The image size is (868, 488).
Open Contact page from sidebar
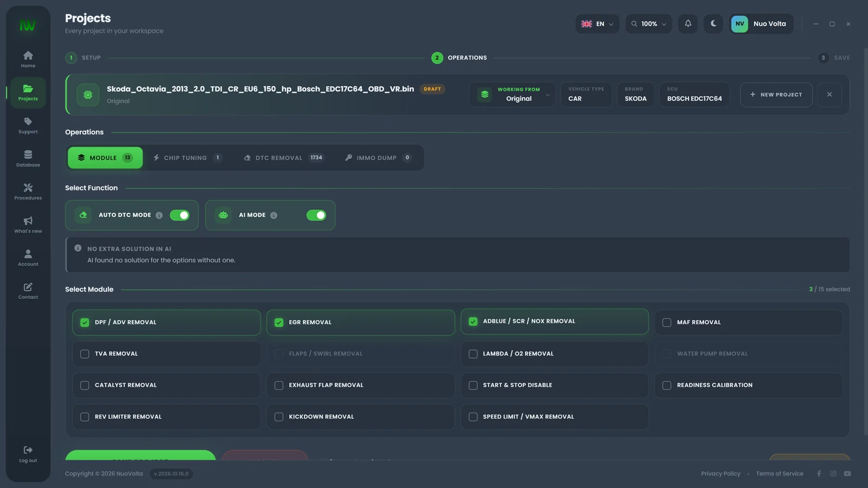28,291
